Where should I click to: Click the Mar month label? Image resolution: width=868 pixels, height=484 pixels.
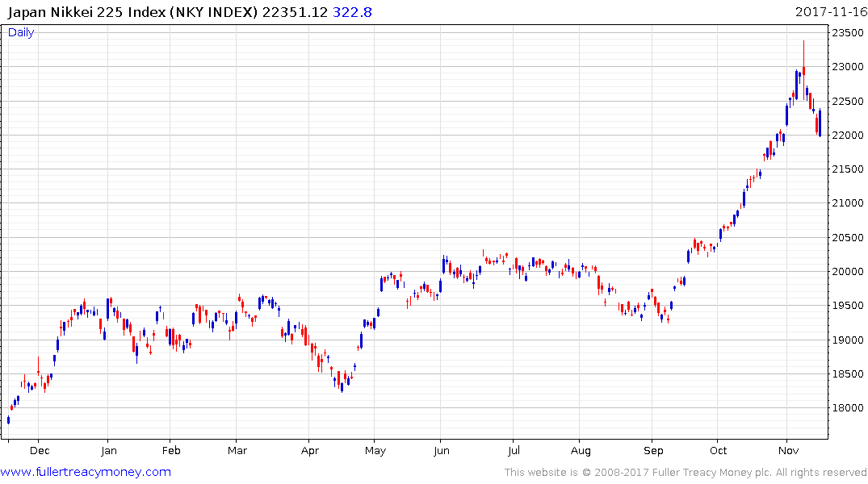(x=237, y=451)
